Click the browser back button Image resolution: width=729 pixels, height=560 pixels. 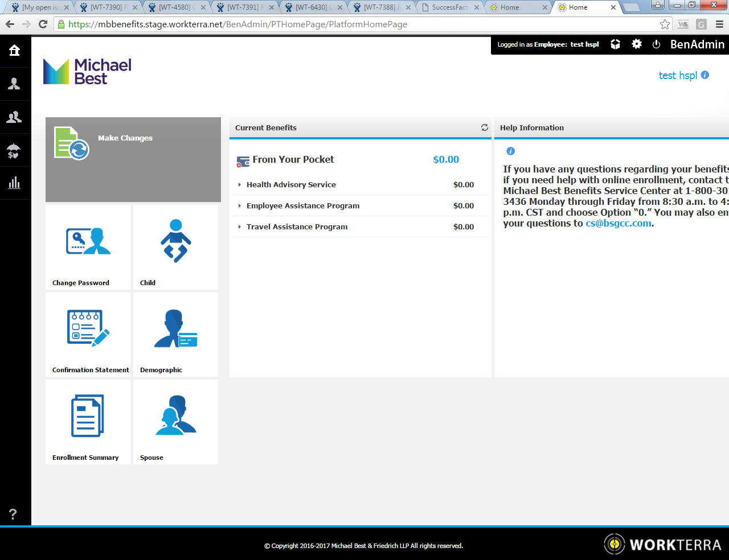(x=10, y=24)
